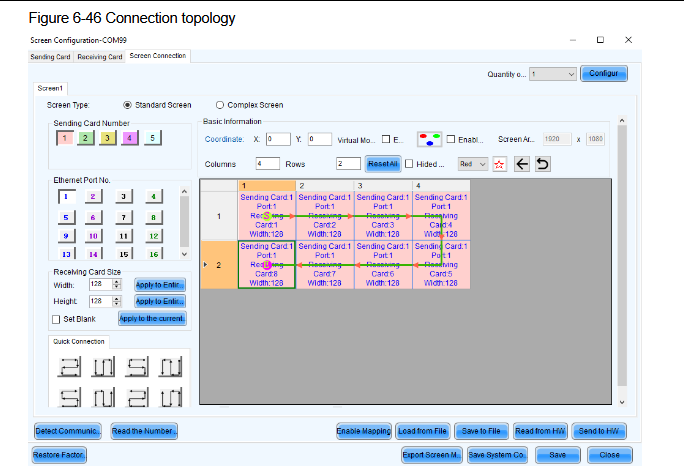Select Ethernet port number 9
The height and width of the screenshot is (474, 684).
[x=66, y=236]
